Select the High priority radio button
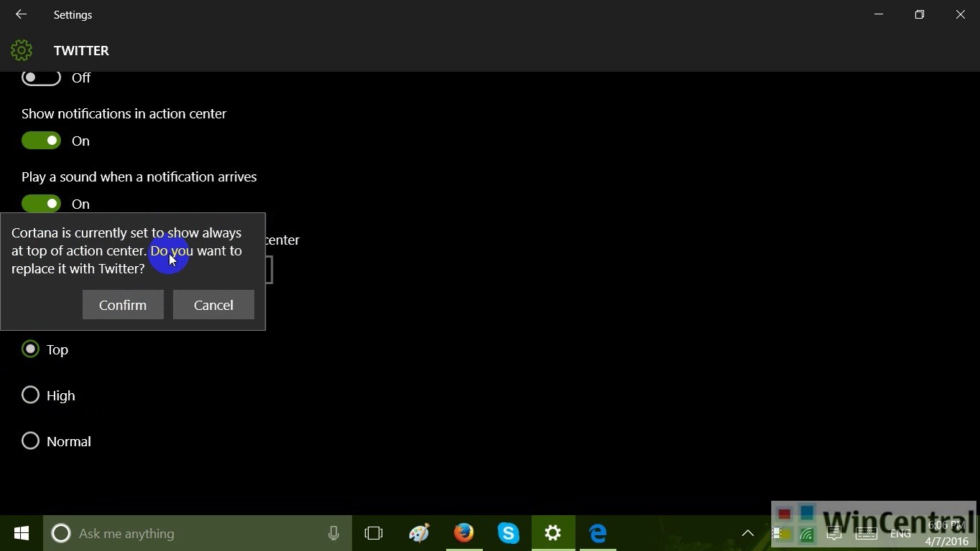 pos(30,395)
